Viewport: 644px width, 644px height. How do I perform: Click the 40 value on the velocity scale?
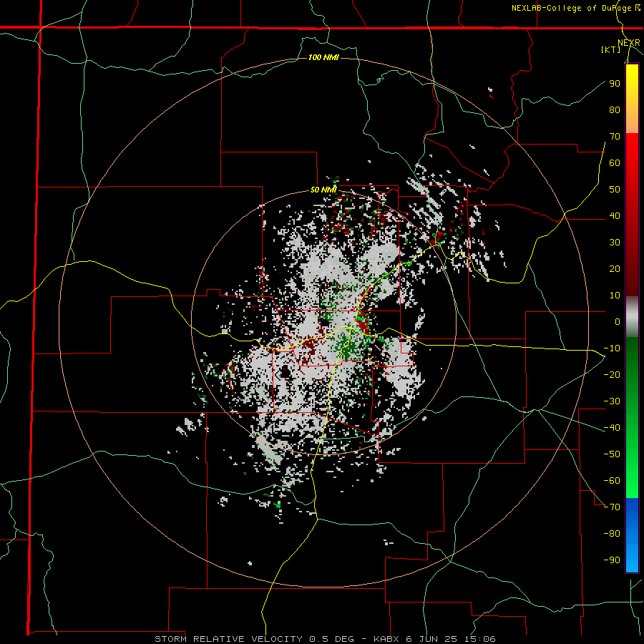[x=615, y=216]
